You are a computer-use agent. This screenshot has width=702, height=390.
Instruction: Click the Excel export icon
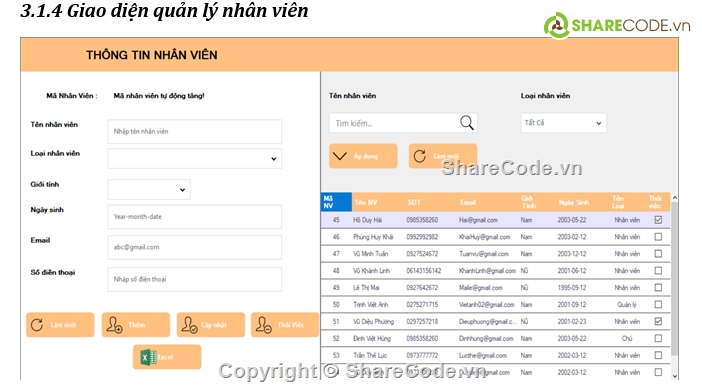pos(148,357)
